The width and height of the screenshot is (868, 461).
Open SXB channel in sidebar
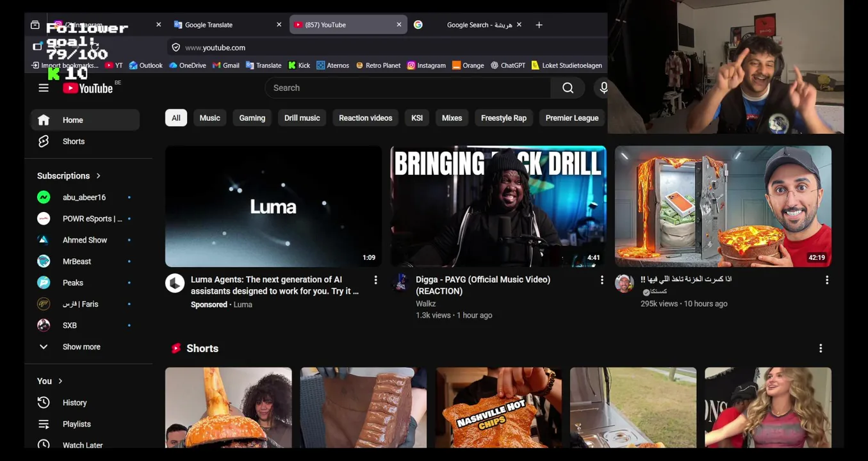[85, 325]
